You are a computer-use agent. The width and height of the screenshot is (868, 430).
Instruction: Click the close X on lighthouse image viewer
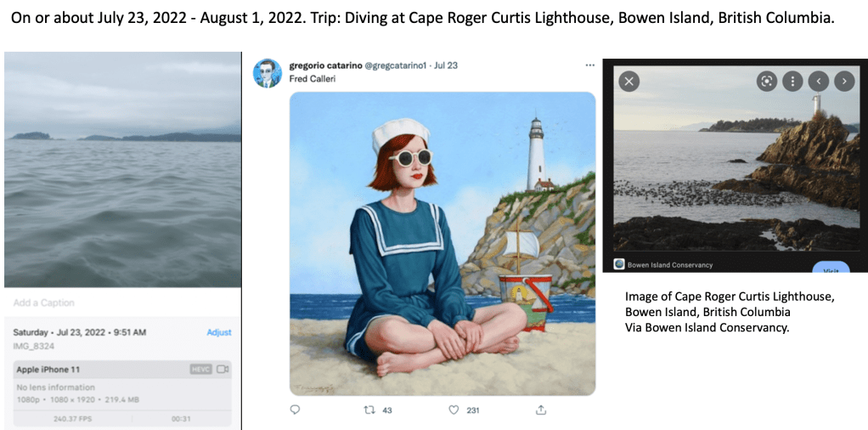628,82
